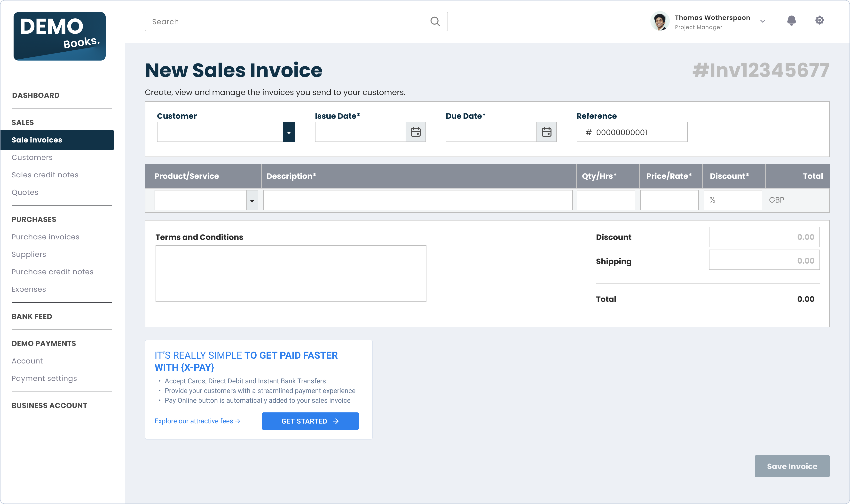Click the DEMO PAYMENTS section heading
This screenshot has width=850, height=504.
coord(43,343)
